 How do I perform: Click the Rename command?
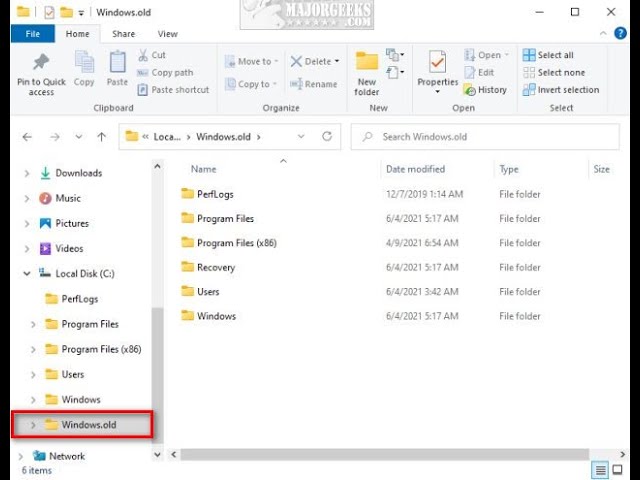(x=313, y=84)
